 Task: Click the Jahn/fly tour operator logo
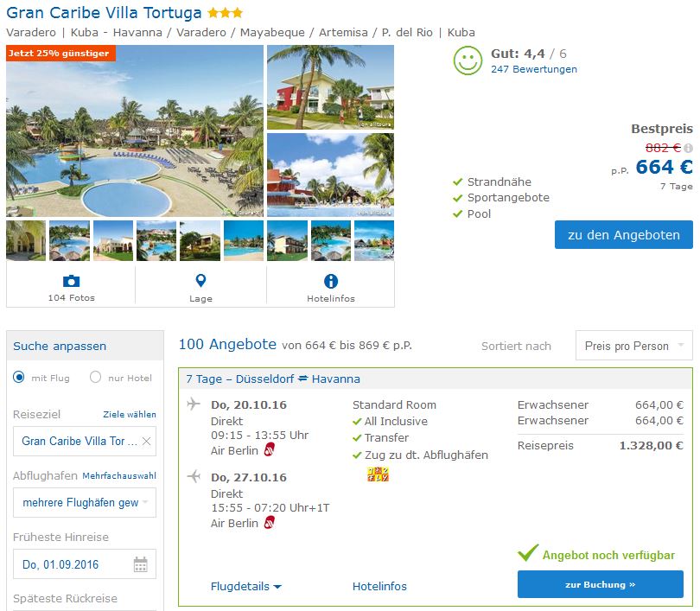[x=378, y=474]
